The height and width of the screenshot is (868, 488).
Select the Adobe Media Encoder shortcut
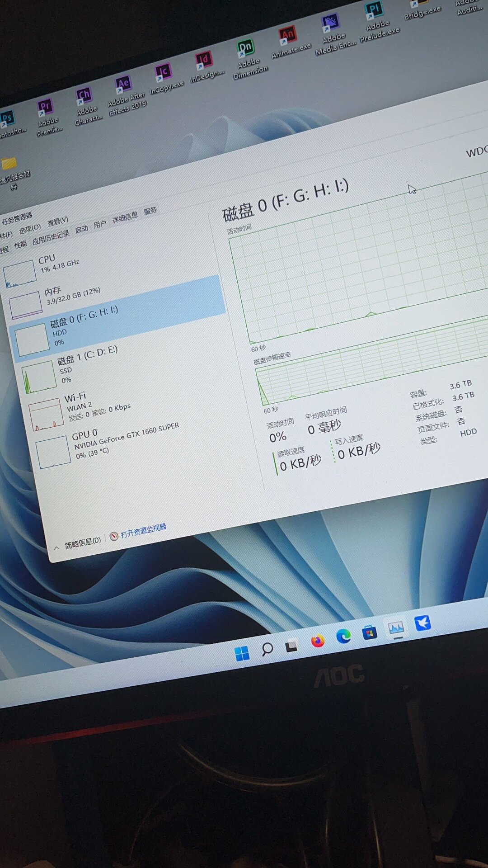[x=333, y=35]
